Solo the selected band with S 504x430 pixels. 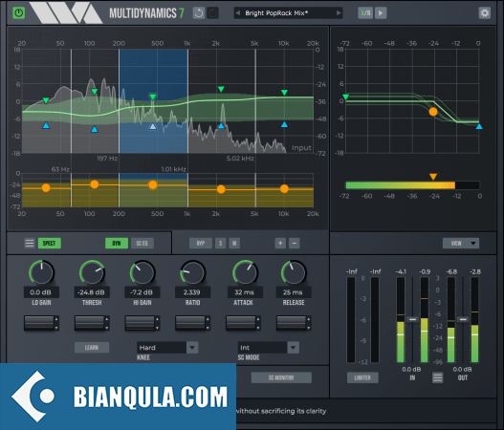[x=221, y=243]
